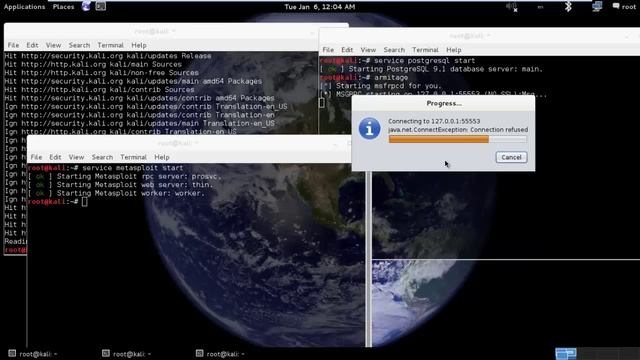Image resolution: width=640 pixels, height=360 pixels.
Task: Click the 'Starting PostgreSQL 9.1 database server' line
Action: (431, 69)
